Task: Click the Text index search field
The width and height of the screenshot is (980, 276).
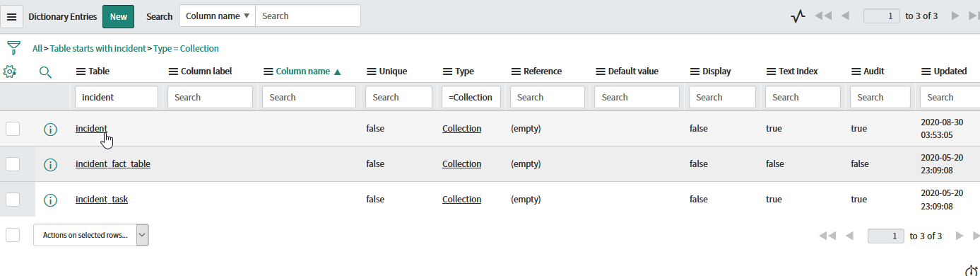Action: point(803,97)
